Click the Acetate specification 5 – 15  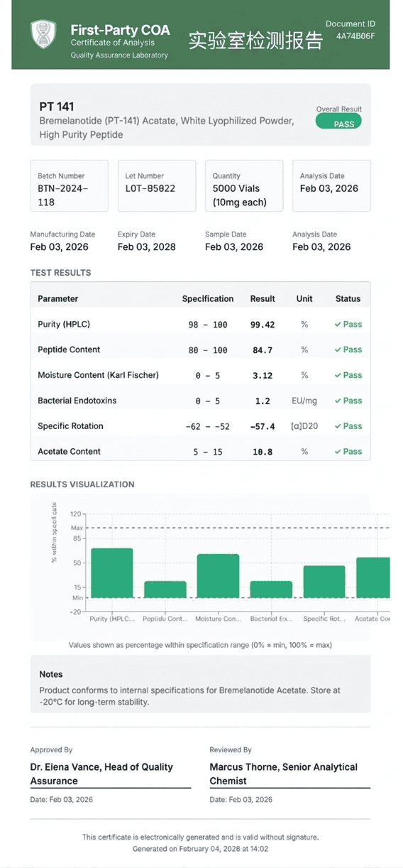pos(208,452)
